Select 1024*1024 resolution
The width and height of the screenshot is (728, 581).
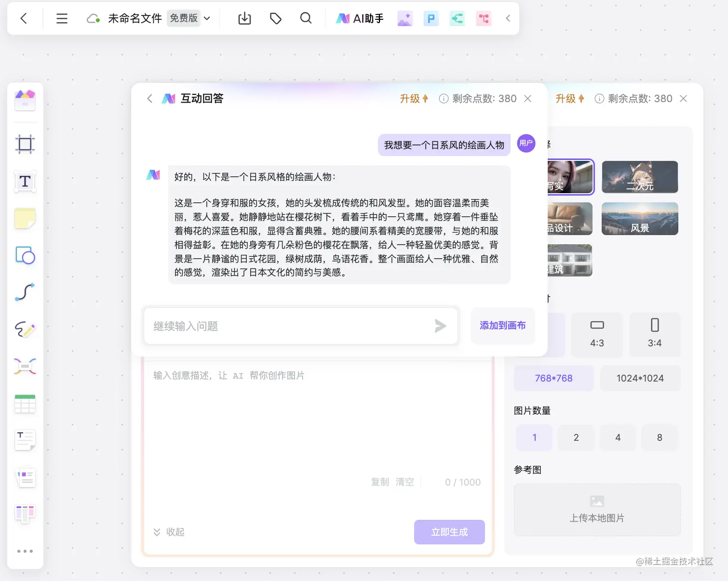(640, 378)
